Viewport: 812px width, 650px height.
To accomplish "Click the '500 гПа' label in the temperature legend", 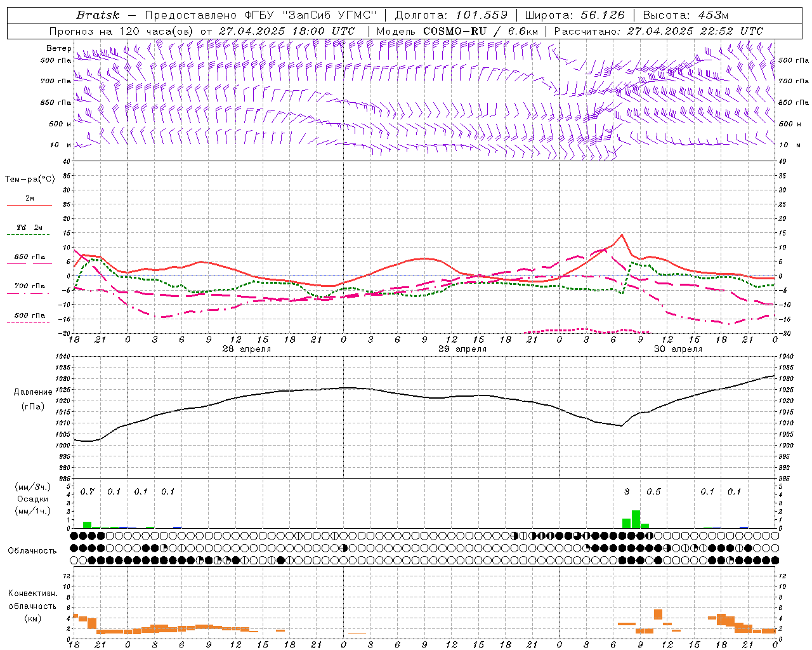I will (29, 315).
